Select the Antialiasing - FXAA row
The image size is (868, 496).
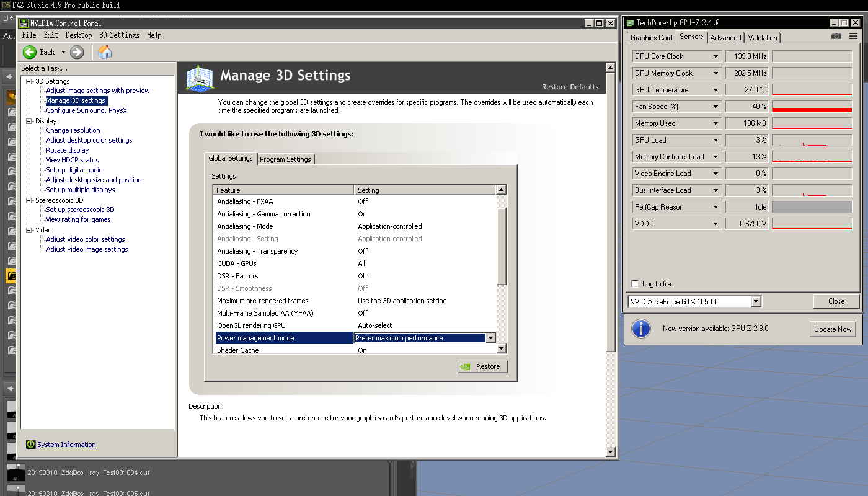tap(355, 201)
